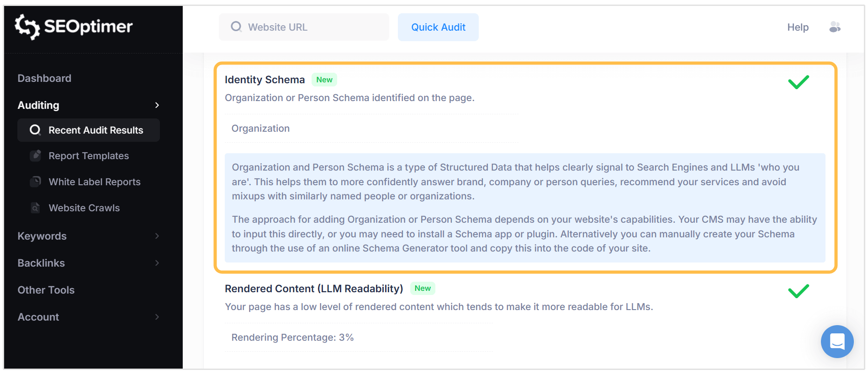Select the Website Crawls icon
Viewport: 868px width, 375px height.
click(36, 208)
